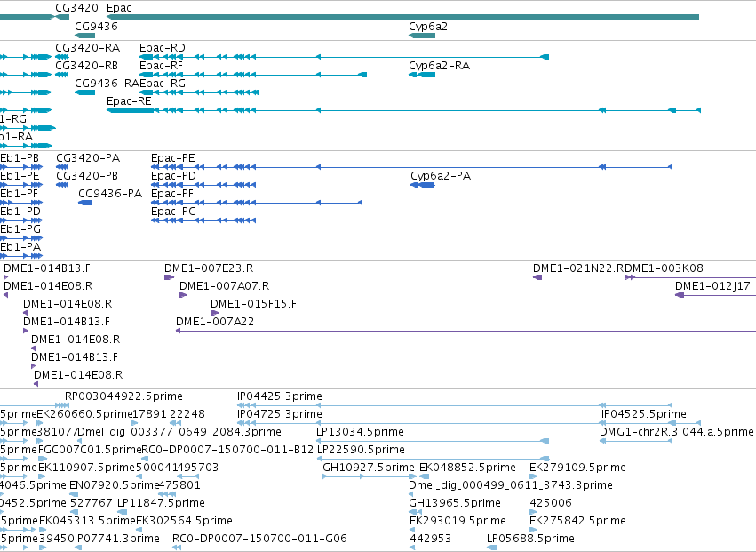
Task: Select the DME1-015F15.F label
Action: click(x=253, y=304)
